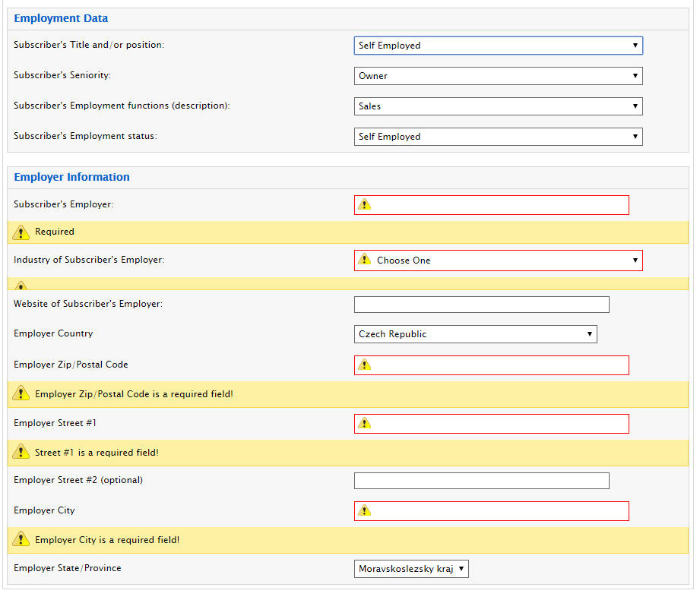Viewport: 700px width, 600px height.
Task: Open the Subscriber's Employment status dropdown
Action: click(498, 137)
